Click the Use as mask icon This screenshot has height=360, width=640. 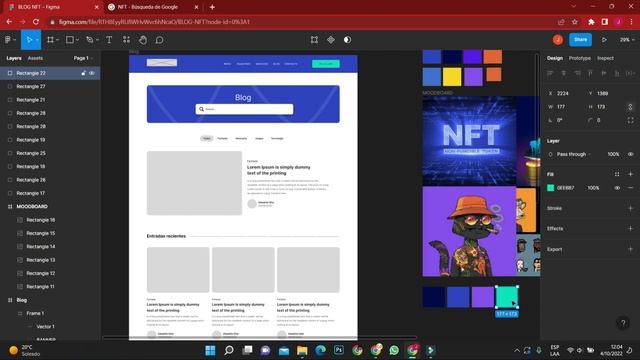pos(347,40)
